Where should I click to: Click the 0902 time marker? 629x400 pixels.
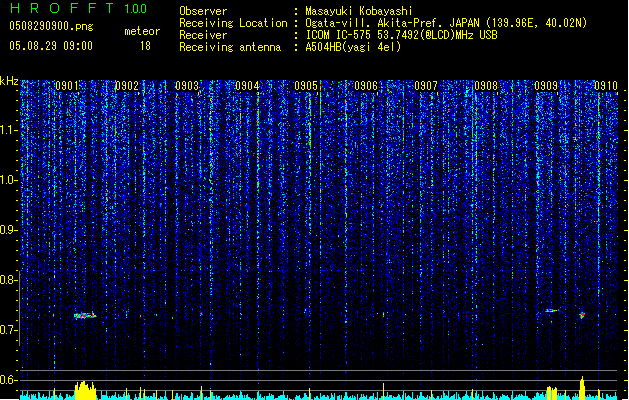(x=127, y=86)
